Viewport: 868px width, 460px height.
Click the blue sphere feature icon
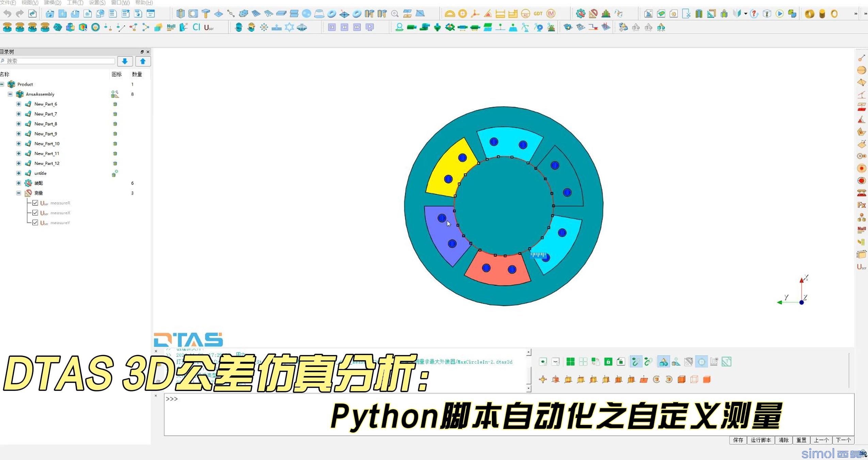(306, 14)
